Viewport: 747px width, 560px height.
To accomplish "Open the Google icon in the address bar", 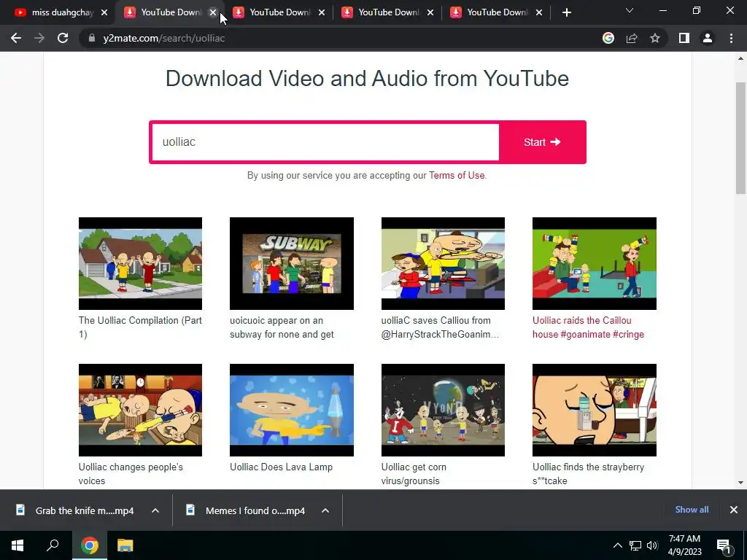I will pos(608,38).
